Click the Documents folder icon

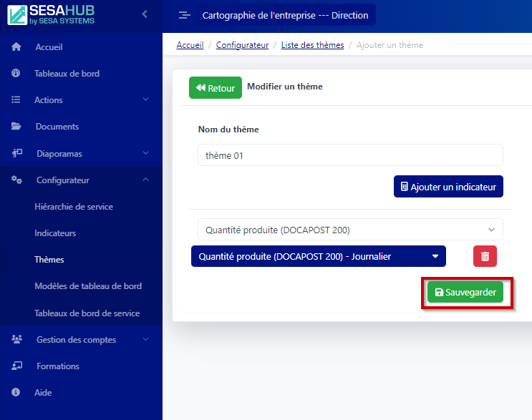tap(16, 127)
